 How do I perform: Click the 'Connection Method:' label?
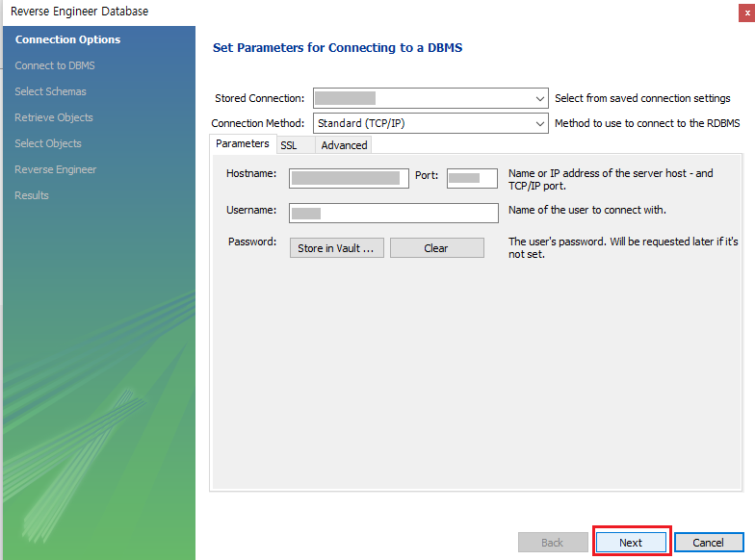click(258, 123)
